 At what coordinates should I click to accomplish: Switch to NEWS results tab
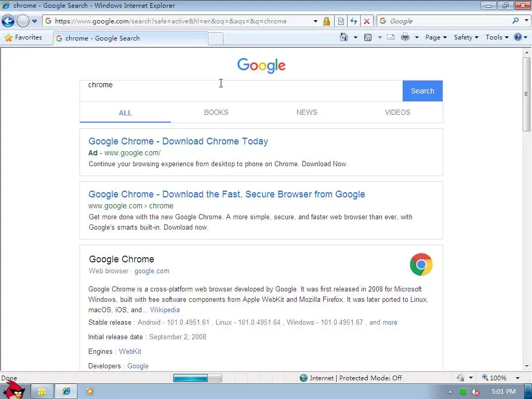[x=307, y=112]
